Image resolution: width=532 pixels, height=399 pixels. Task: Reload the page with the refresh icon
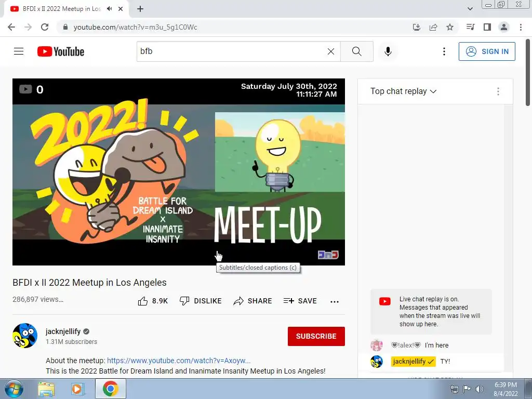pyautogui.click(x=45, y=27)
